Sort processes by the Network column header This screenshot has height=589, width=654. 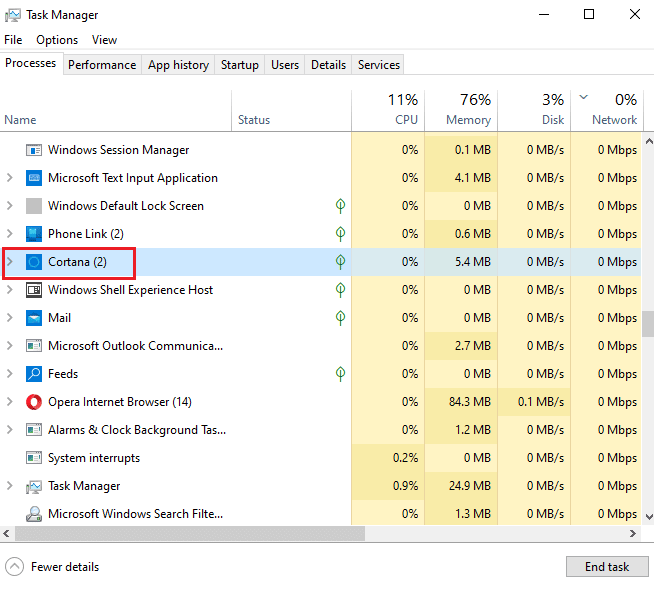(x=607, y=110)
